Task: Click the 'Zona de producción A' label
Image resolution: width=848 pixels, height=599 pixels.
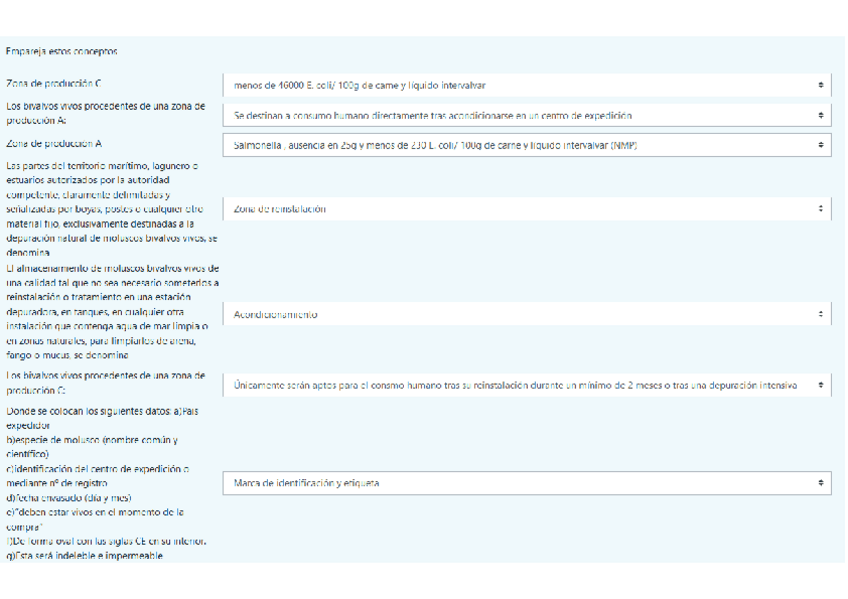Action: pos(54,144)
